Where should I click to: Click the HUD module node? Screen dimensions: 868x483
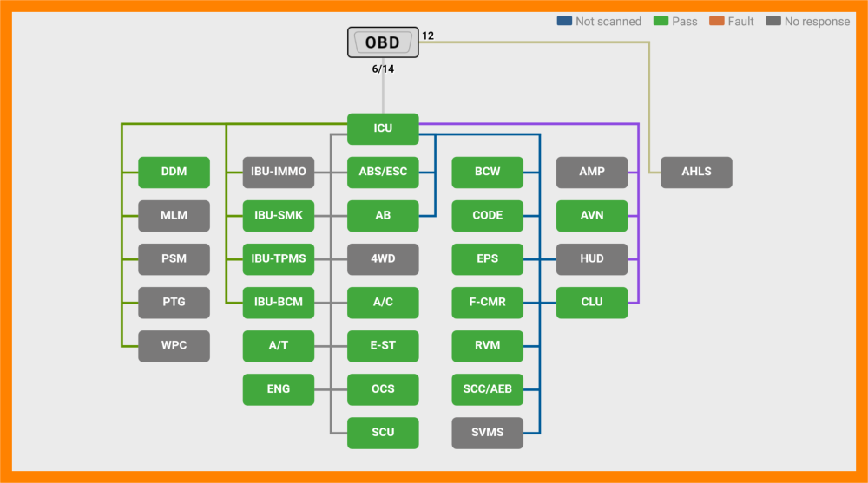[x=592, y=259]
